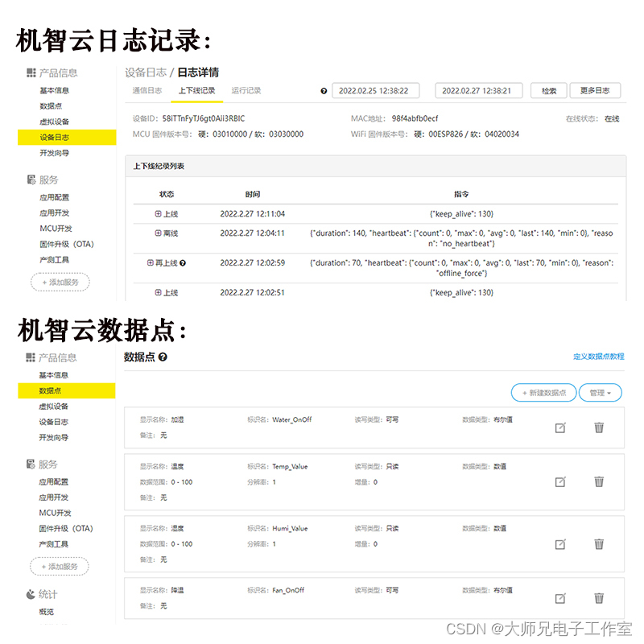Click help icon next to 再上线 status
The height and width of the screenshot is (644, 644).
click(x=183, y=263)
